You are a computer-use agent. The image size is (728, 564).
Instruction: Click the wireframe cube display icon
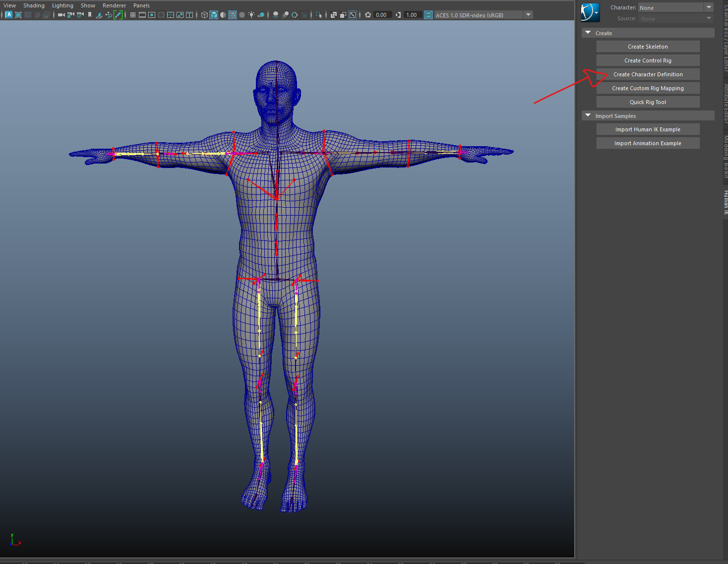204,15
